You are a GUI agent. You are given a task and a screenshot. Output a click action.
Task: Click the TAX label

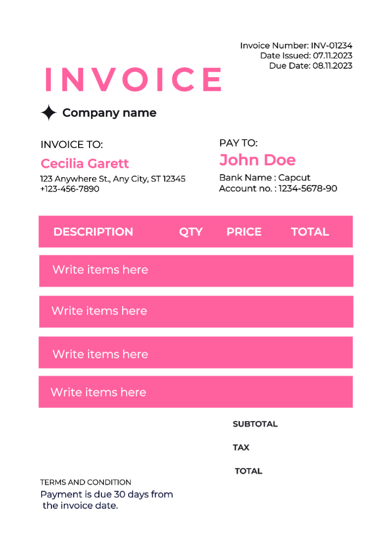pos(241,448)
